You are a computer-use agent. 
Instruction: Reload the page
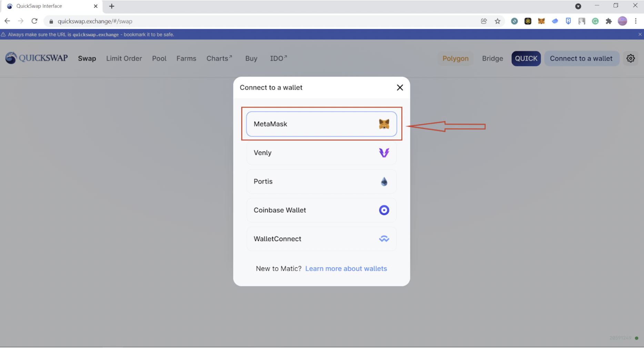tap(34, 21)
